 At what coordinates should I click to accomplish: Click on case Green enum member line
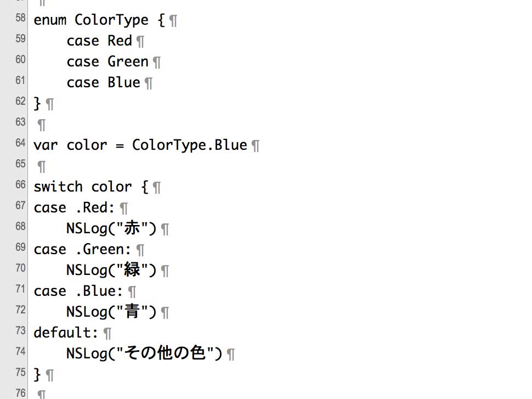tap(107, 62)
